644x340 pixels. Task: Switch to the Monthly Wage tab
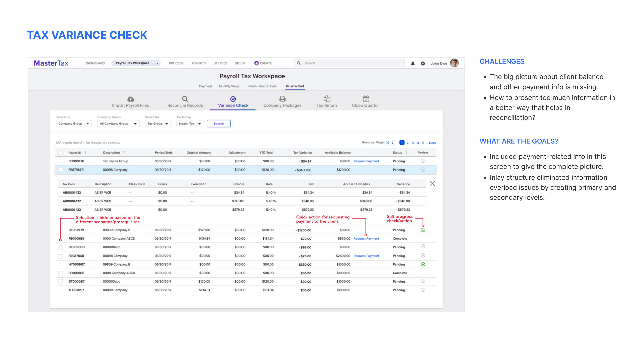pos(229,86)
